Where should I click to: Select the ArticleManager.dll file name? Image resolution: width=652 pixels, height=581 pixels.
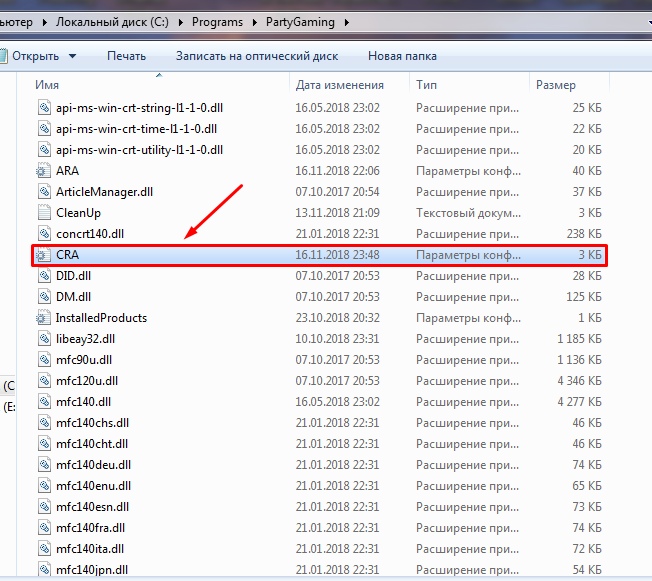pos(104,192)
